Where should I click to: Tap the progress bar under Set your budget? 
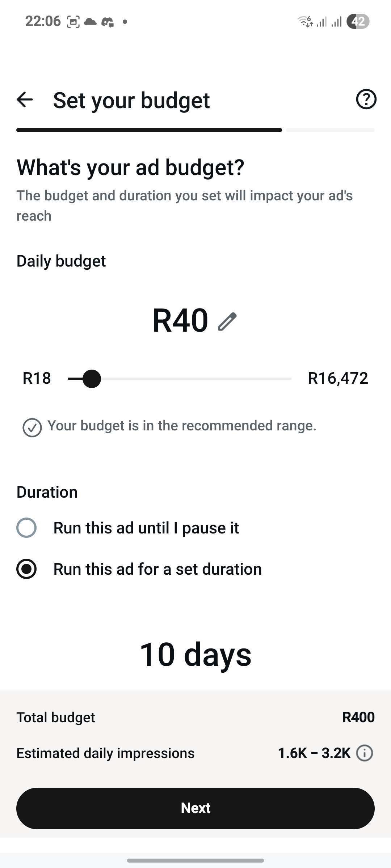(195, 130)
